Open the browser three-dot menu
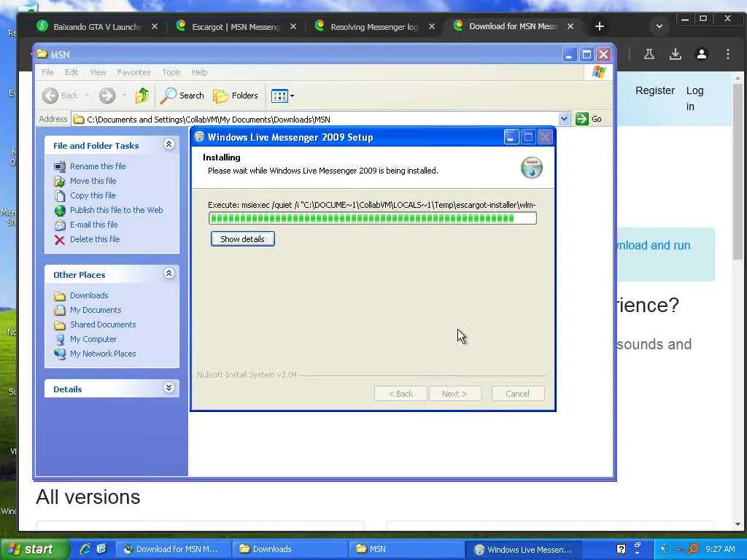This screenshot has height=560, width=747. pyautogui.click(x=727, y=54)
